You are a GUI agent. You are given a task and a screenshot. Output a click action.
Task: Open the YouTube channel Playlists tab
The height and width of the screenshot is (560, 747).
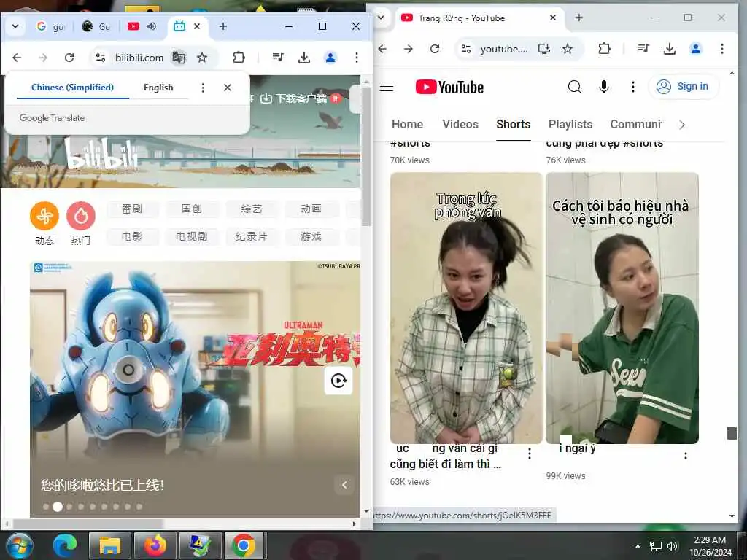tap(570, 124)
